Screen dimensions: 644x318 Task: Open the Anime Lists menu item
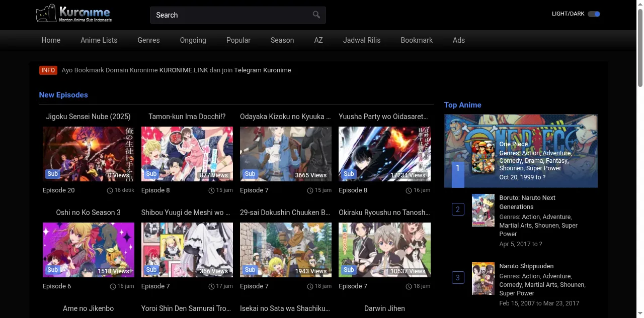(99, 40)
